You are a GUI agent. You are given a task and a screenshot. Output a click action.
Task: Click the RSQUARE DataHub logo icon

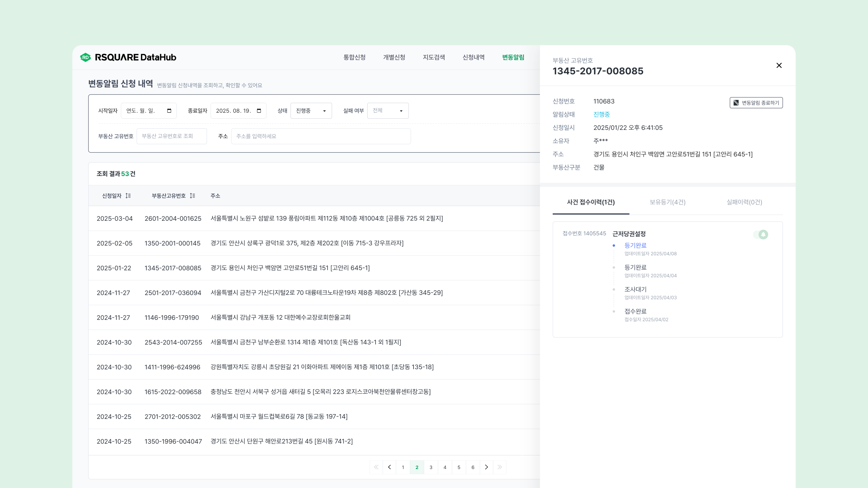click(86, 57)
